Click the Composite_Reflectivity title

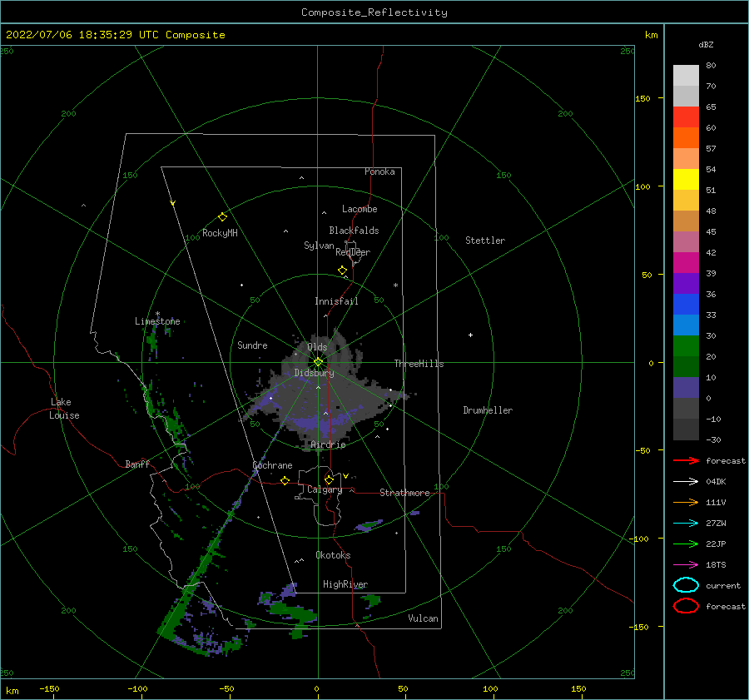[x=374, y=12]
